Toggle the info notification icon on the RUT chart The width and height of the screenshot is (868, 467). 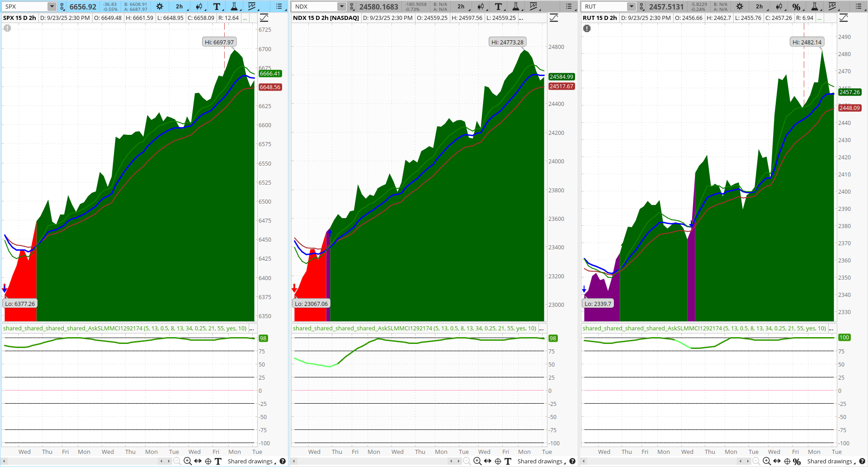click(586, 28)
